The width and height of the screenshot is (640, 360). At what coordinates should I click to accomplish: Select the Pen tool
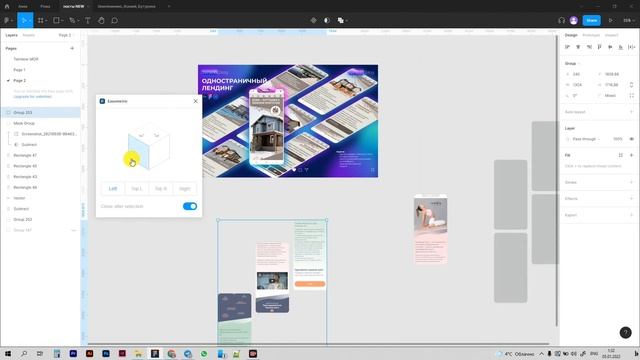coord(72,20)
